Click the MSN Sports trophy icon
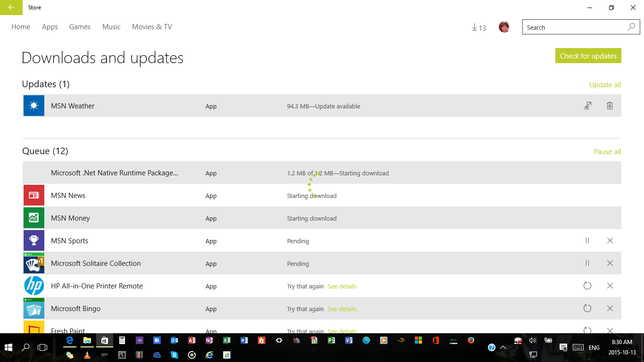This screenshot has width=644, height=362. 34,240
